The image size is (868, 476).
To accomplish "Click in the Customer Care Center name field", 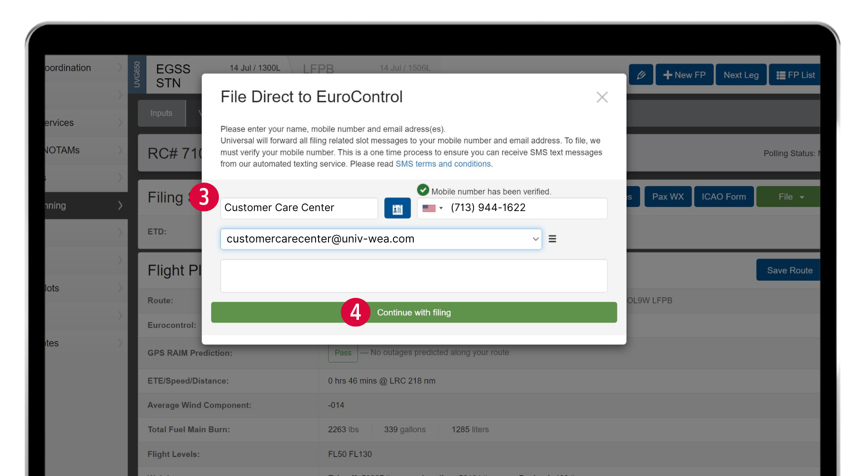I will 299,208.
